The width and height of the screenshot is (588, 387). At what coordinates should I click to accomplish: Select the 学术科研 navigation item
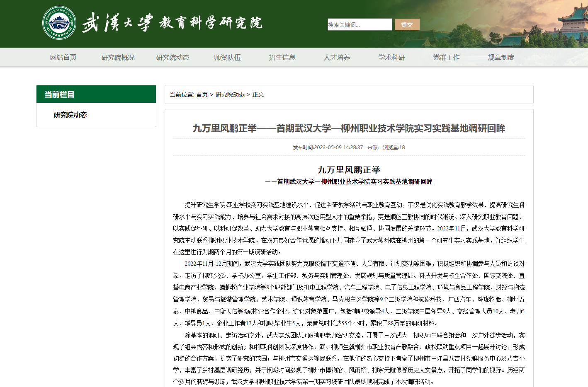click(391, 57)
